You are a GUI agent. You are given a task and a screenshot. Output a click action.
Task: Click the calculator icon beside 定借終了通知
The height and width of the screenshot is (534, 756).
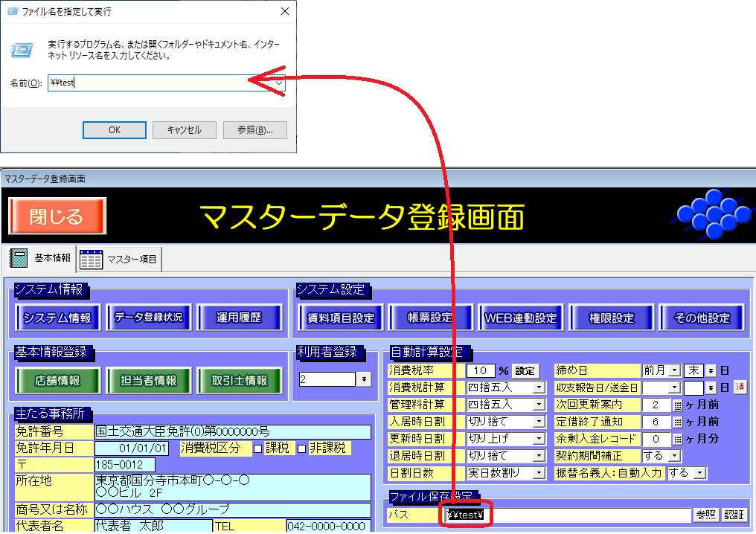[677, 422]
